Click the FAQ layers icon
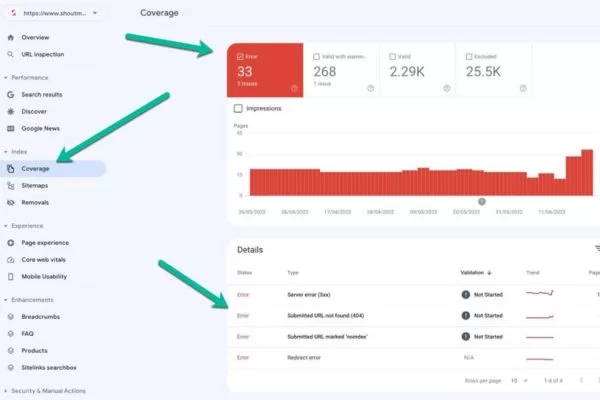Viewport: 600px width, 400px height. pyautogui.click(x=11, y=333)
